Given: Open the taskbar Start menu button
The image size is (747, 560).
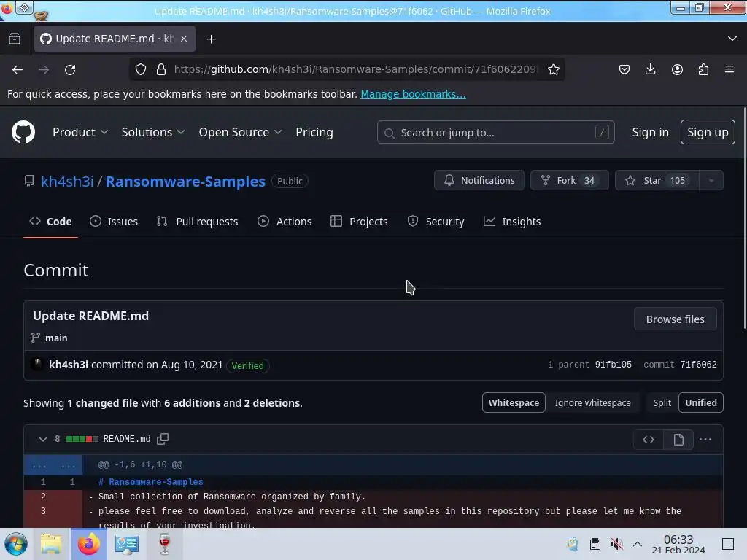Looking at the screenshot, I should (x=16, y=544).
